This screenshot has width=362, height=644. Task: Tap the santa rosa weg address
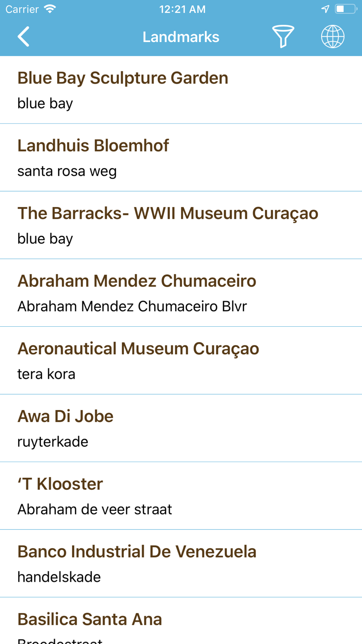click(67, 171)
